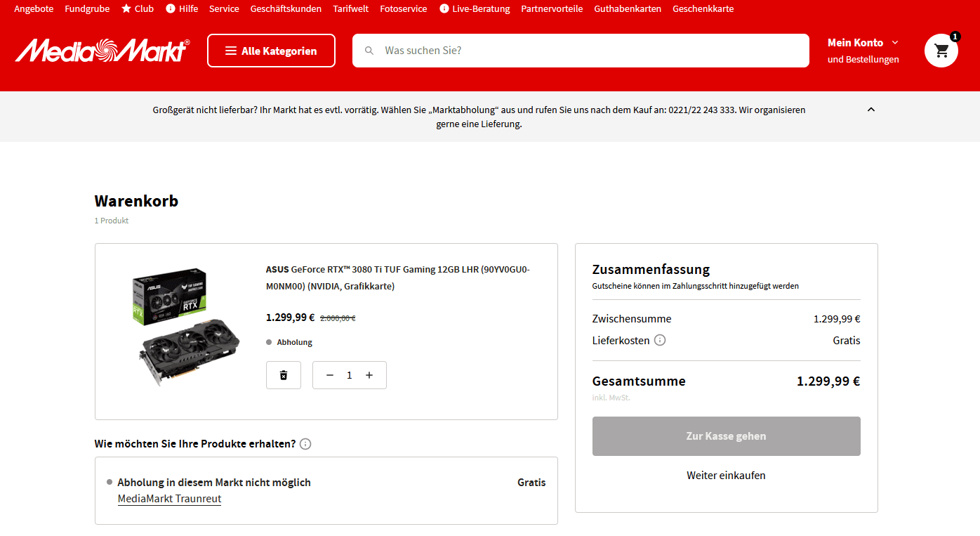Image resolution: width=980 pixels, height=536 pixels.
Task: Open the ASUS GeForce RTX 3080 Ti product title
Action: click(x=398, y=277)
